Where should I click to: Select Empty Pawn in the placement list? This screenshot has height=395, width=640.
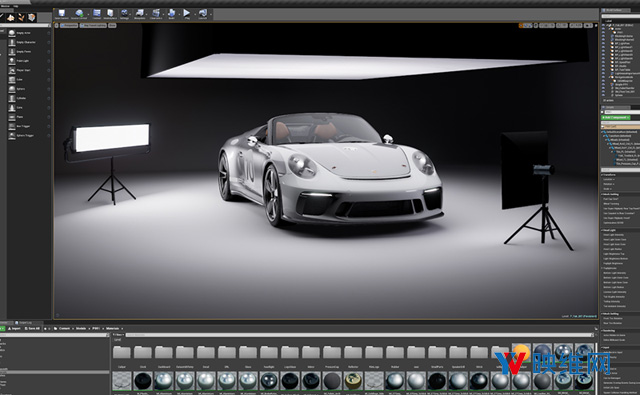(29, 51)
